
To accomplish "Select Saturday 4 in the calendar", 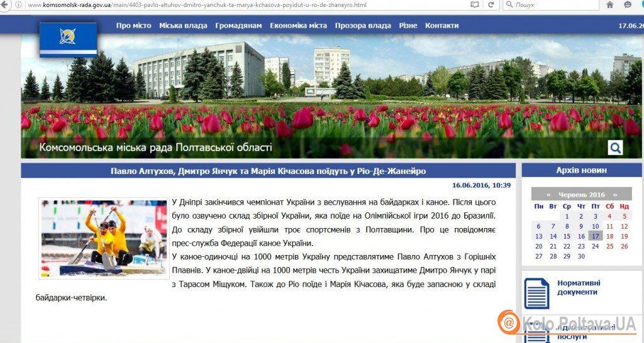I will pos(609,216).
